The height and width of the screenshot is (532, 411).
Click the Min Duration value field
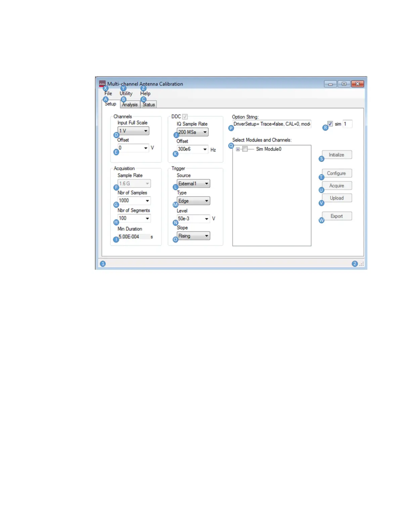click(x=134, y=237)
